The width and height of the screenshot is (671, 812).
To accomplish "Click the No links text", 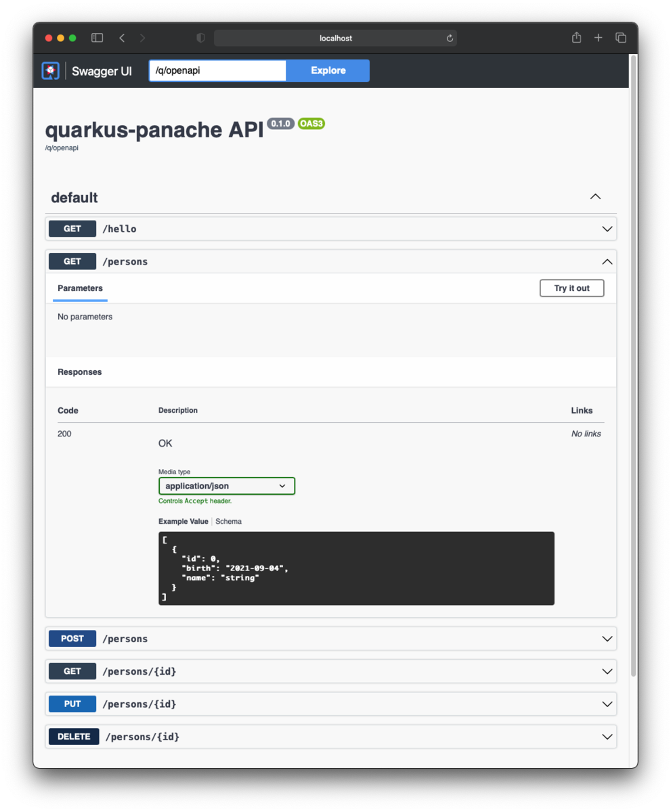I will click(x=586, y=434).
